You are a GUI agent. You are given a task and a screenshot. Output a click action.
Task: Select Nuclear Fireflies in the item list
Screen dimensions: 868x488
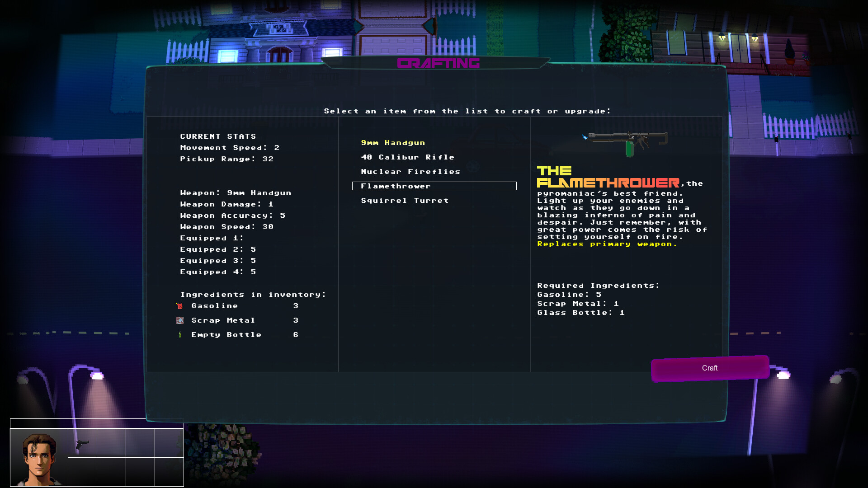pyautogui.click(x=410, y=171)
